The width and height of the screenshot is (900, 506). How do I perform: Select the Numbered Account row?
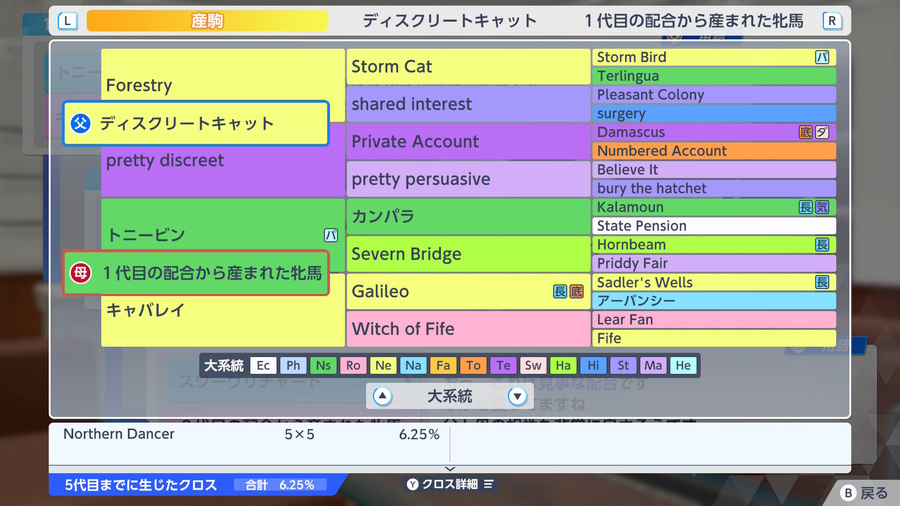714,151
